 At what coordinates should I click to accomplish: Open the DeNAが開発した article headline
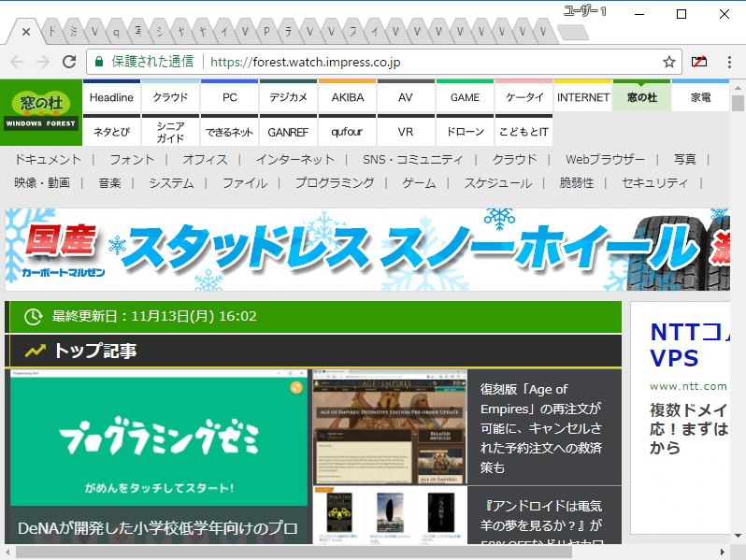pos(158,528)
